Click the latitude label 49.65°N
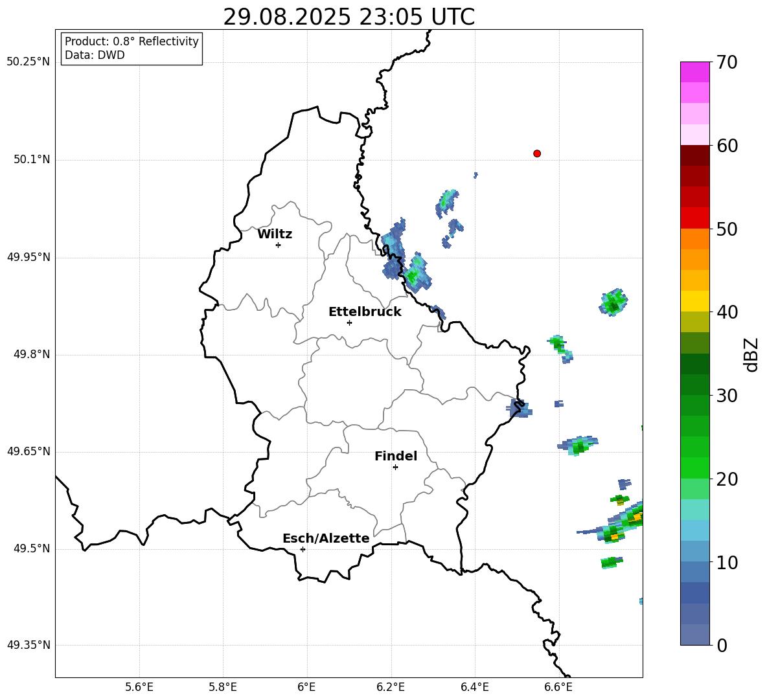767x700 pixels. [29, 451]
